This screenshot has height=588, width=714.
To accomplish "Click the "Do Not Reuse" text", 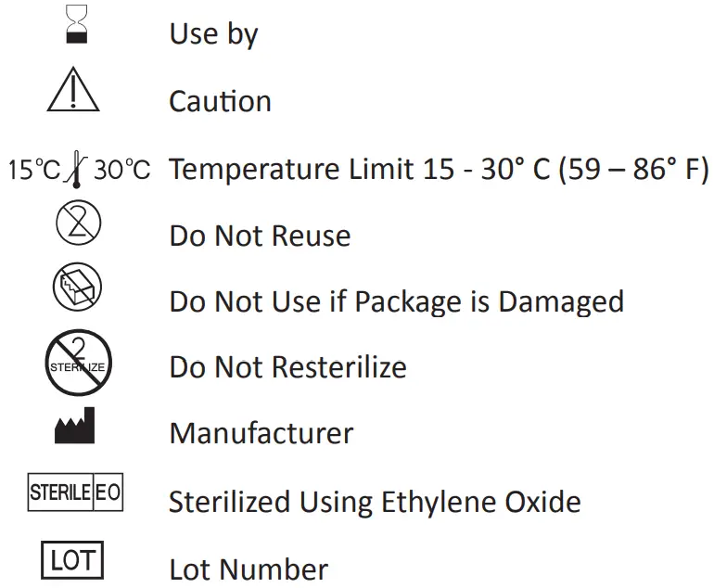I will tap(260, 236).
